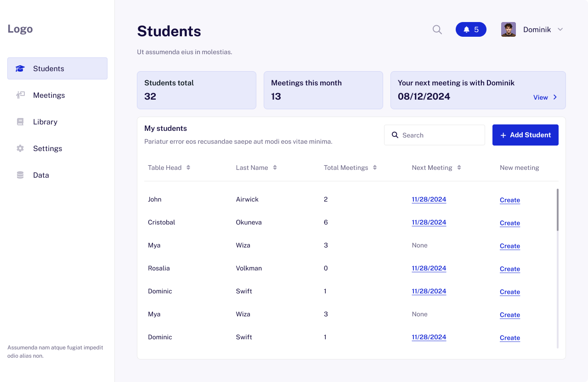Image resolution: width=588 pixels, height=382 pixels.
Task: Create new meeting for John Airwick
Action: [510, 200]
